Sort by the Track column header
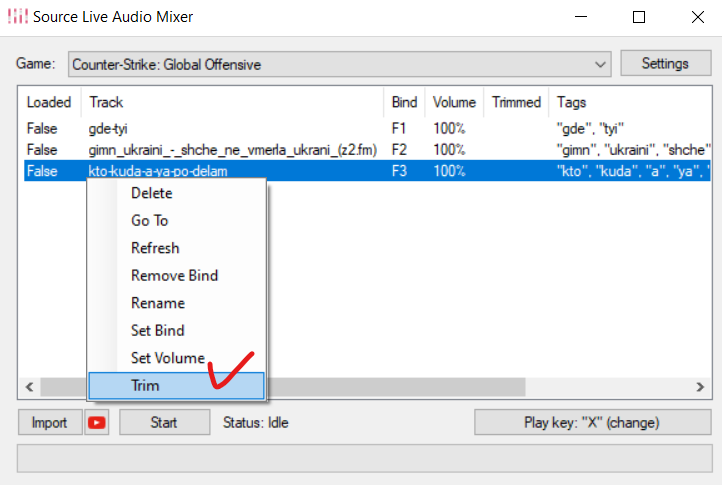 pyautogui.click(x=230, y=102)
